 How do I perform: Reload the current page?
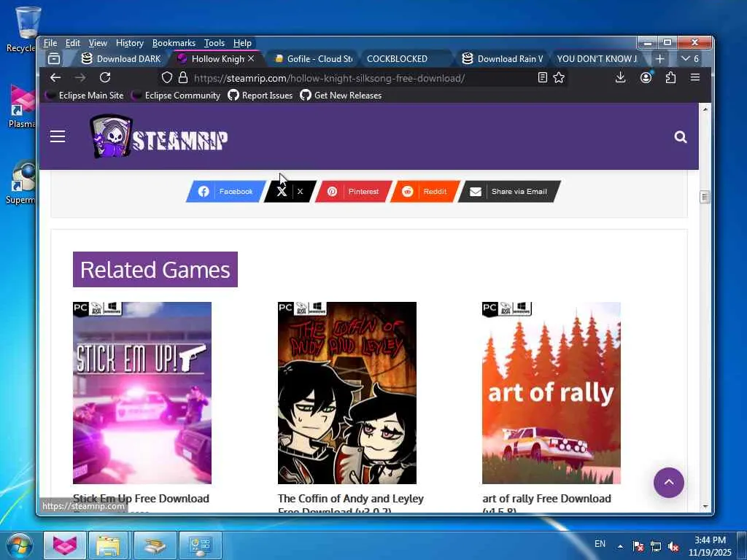pyautogui.click(x=105, y=77)
